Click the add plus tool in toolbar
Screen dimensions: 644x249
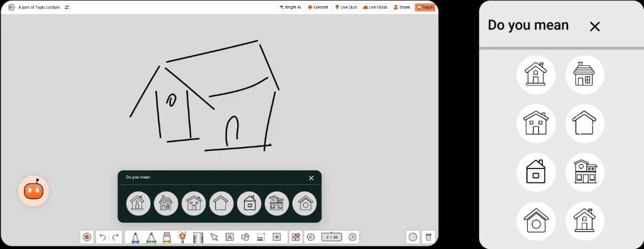277,237
